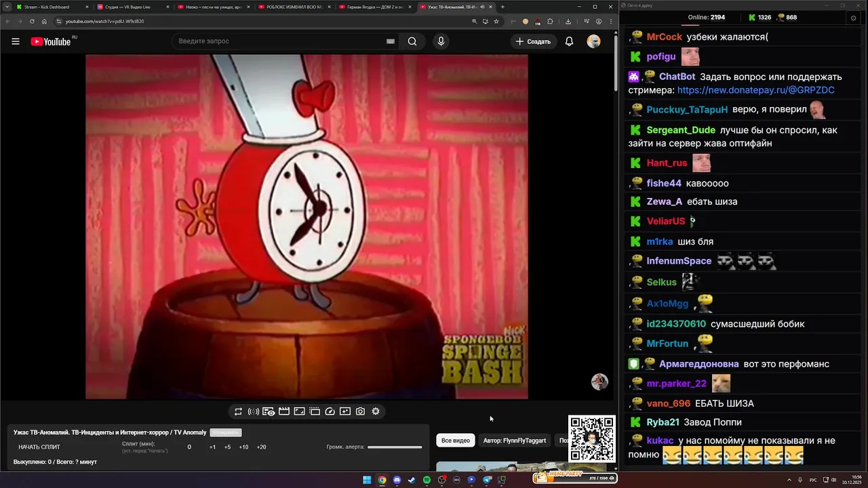Click the Копировать button beside video title
The height and width of the screenshot is (488, 868).
coord(225,432)
